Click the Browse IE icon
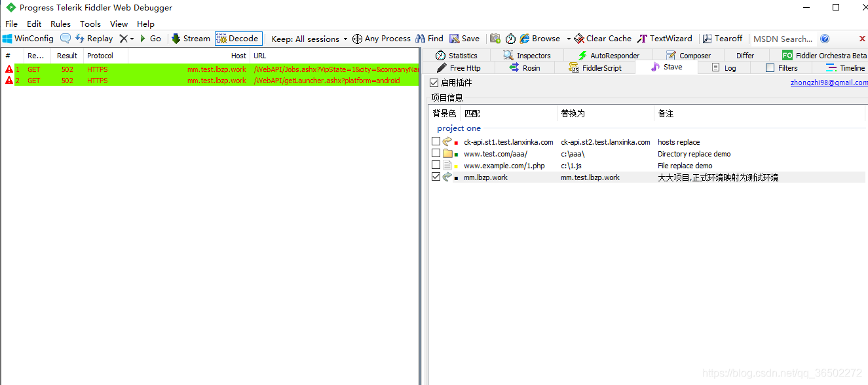 pos(525,39)
